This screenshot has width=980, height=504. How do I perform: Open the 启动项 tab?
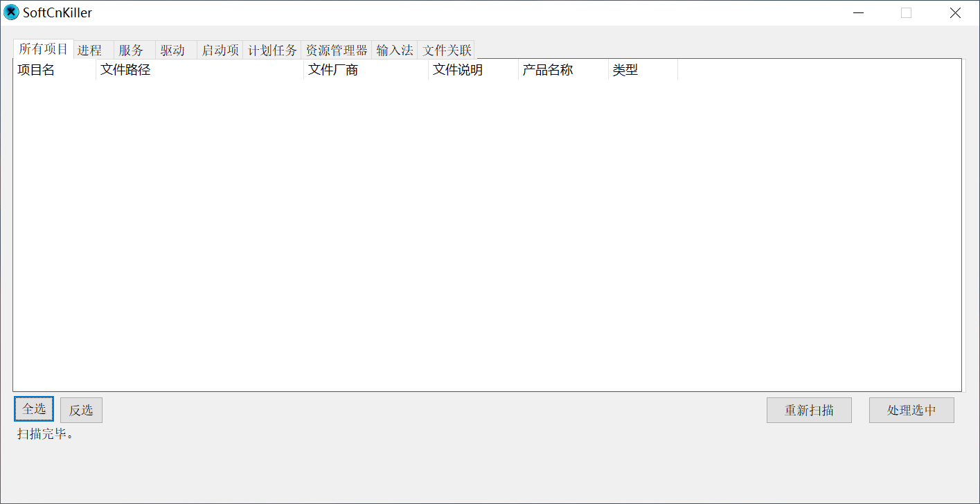click(220, 51)
